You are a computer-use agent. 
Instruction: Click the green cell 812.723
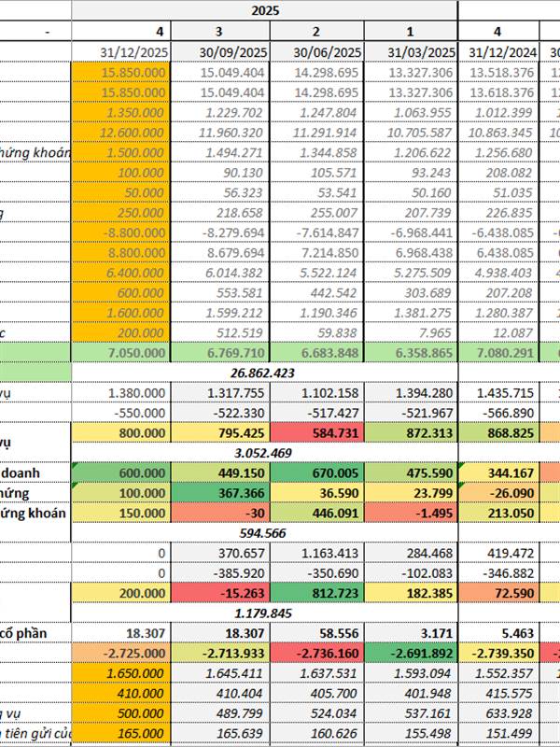[316, 593]
